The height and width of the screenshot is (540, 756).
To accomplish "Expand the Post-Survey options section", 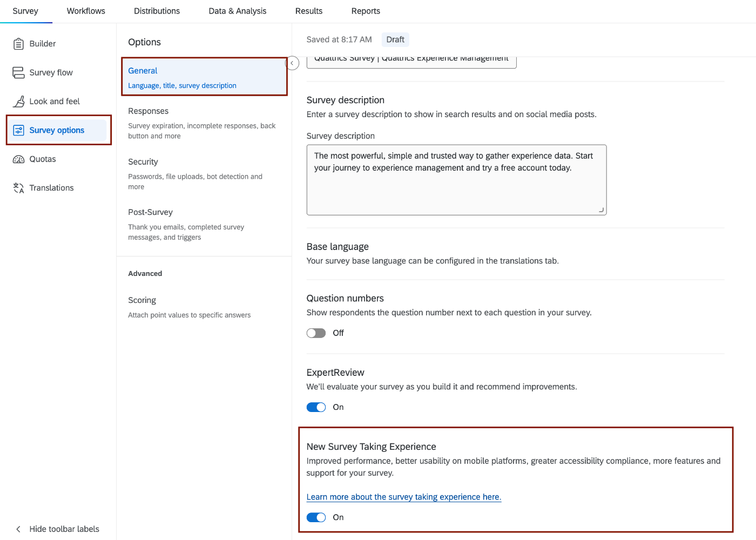I will (150, 212).
